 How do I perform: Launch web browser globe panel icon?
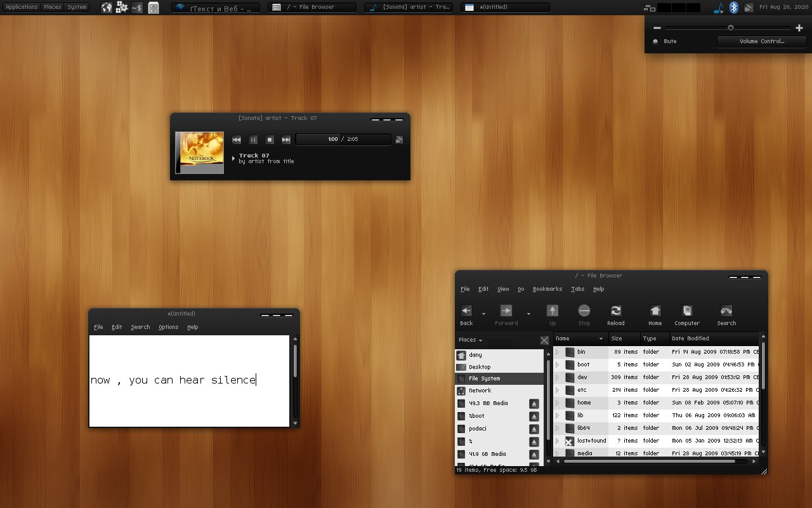tap(107, 8)
